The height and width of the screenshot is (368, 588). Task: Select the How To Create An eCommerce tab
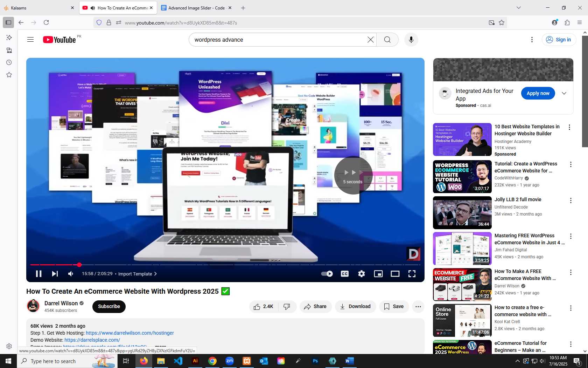tap(118, 8)
